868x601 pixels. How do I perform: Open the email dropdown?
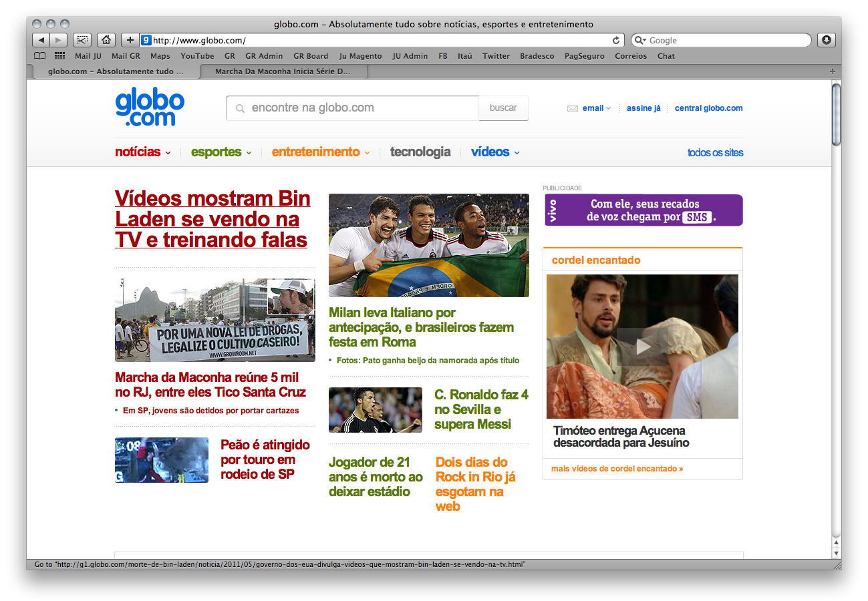(596, 108)
